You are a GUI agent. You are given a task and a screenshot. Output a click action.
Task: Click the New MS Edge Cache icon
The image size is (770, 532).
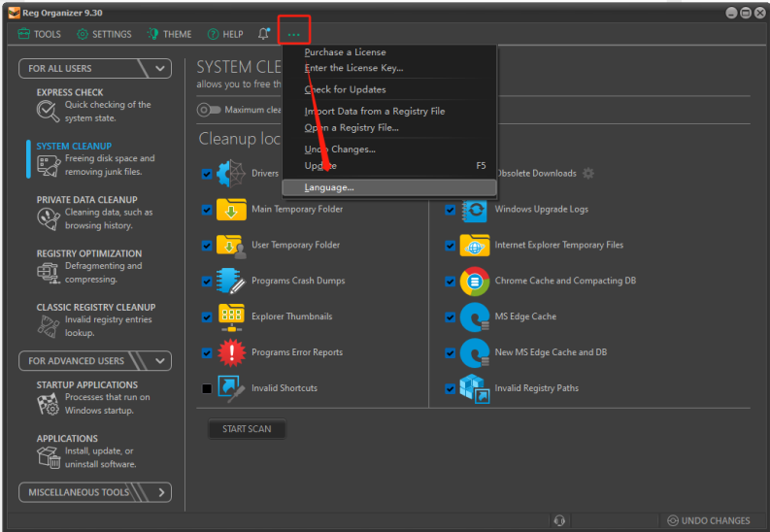pos(475,352)
